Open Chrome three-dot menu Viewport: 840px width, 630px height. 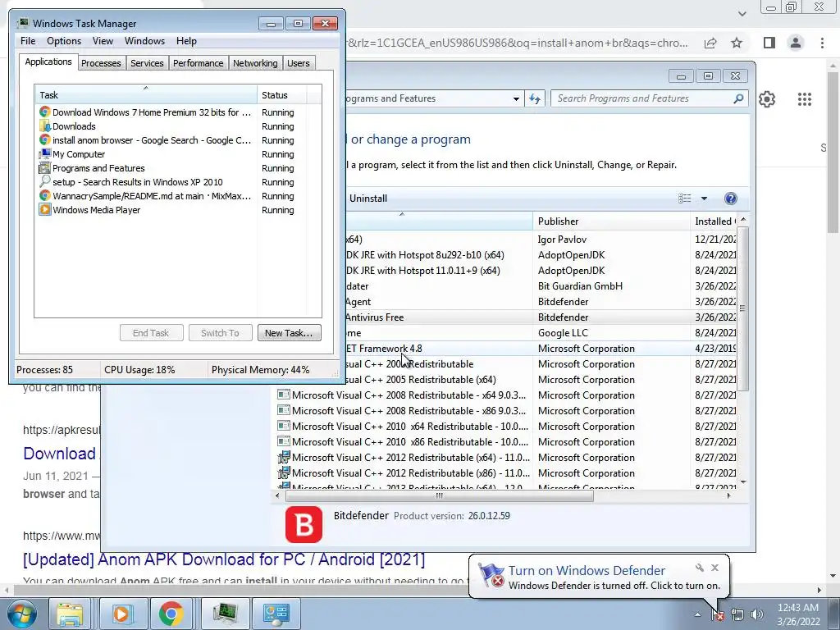[x=822, y=43]
